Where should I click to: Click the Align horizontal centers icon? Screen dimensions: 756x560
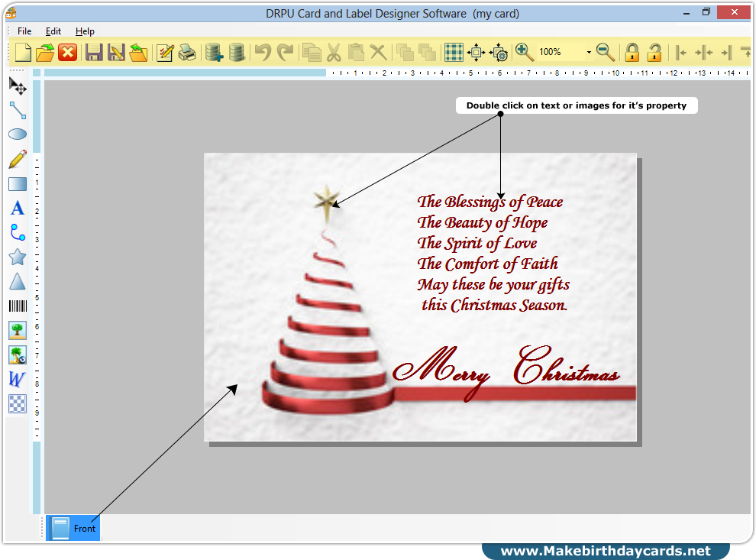(704, 52)
